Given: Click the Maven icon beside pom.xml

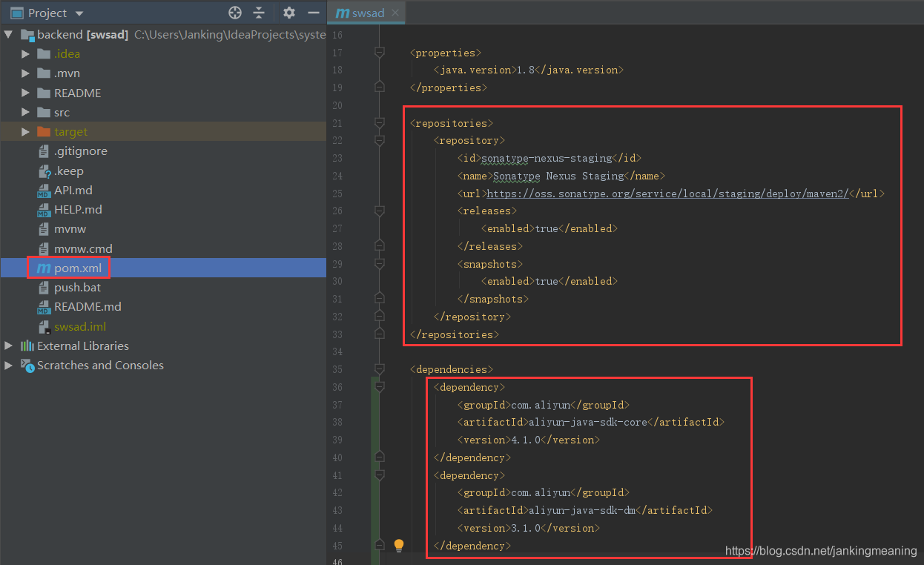Looking at the screenshot, I should click(44, 268).
